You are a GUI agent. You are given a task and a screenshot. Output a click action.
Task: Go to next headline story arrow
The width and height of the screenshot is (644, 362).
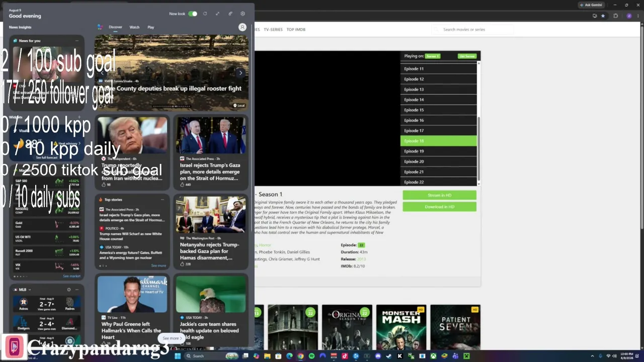(x=240, y=73)
